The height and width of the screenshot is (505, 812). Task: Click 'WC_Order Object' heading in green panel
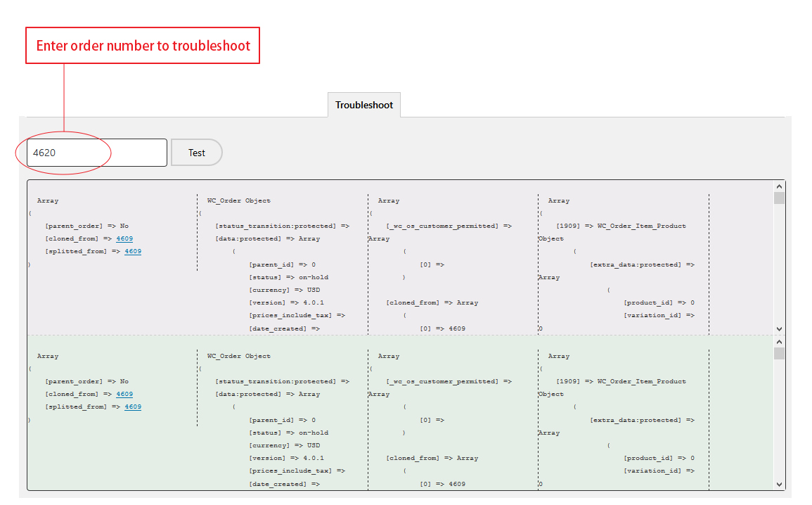(238, 356)
